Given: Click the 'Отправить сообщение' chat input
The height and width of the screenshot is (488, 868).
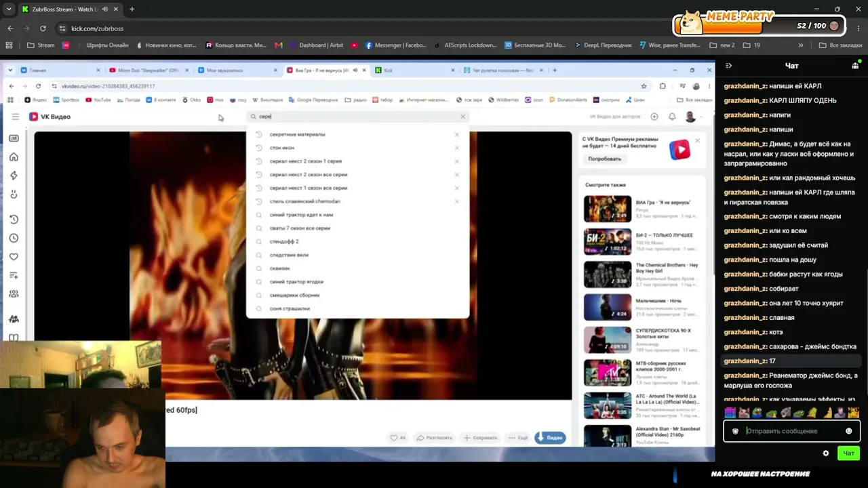Looking at the screenshot, I should [x=791, y=431].
